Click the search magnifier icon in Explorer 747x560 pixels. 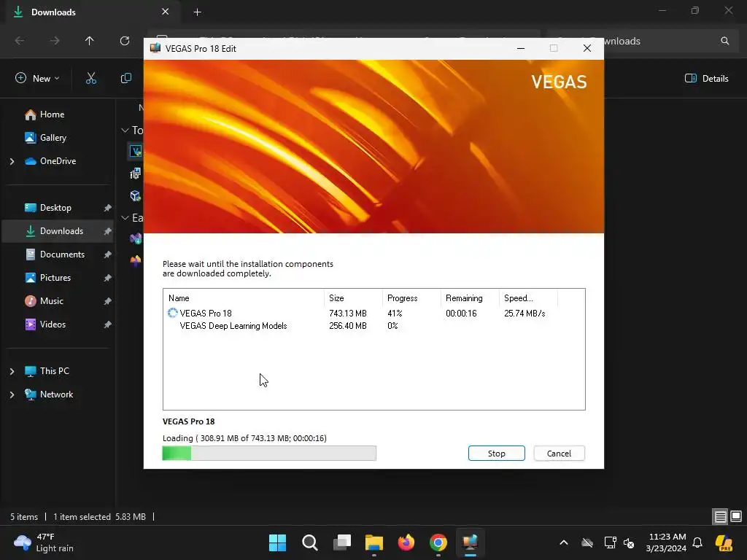click(x=724, y=41)
